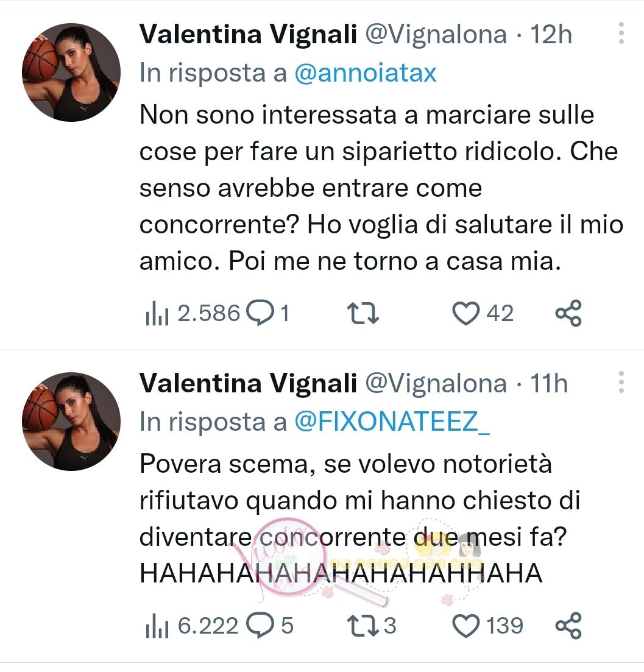Screen dimensions: 644x672
Task: Open more options on the 12h tweet
Action: (x=621, y=33)
